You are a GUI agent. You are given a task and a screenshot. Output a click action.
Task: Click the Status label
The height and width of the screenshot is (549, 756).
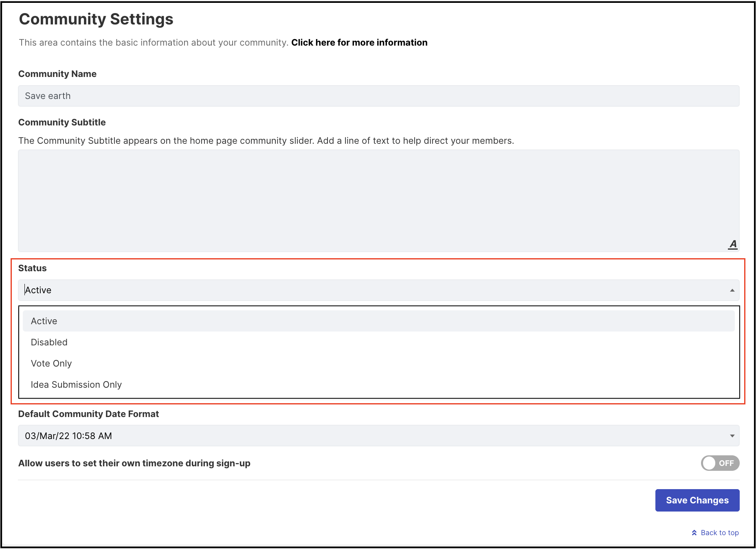pos(33,268)
